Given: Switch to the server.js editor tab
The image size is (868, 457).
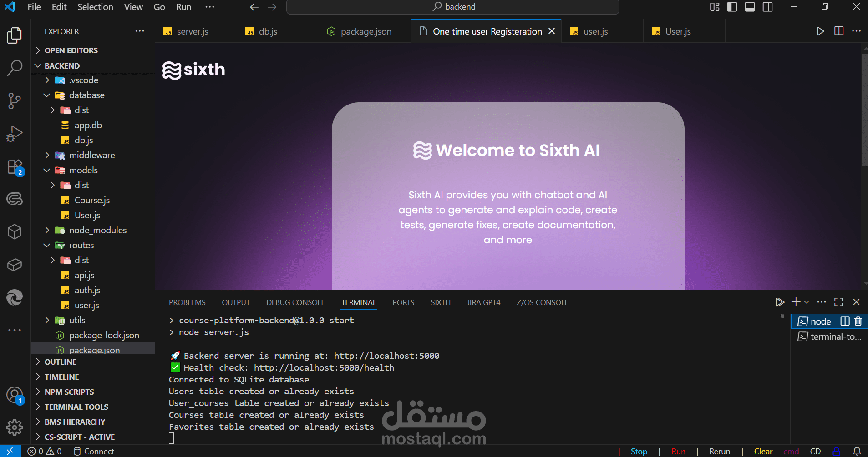Looking at the screenshot, I should click(x=196, y=31).
